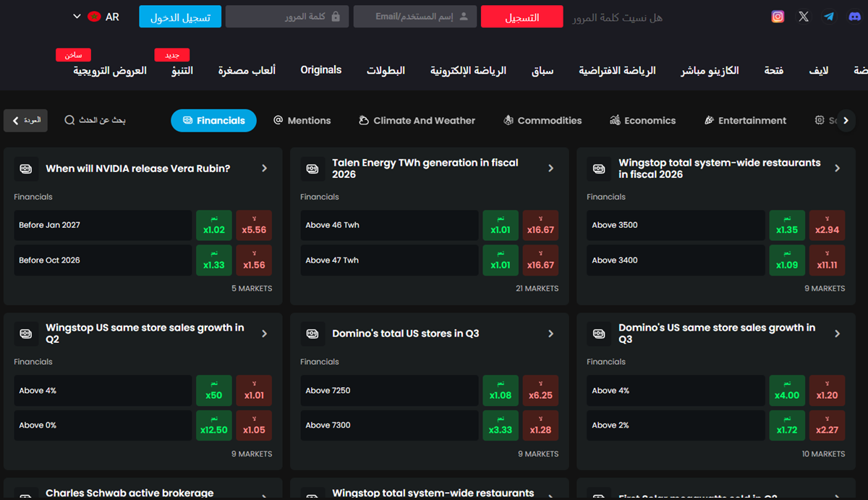This screenshot has width=868, height=500.
Task: Open the Discord social link
Action: (x=854, y=17)
